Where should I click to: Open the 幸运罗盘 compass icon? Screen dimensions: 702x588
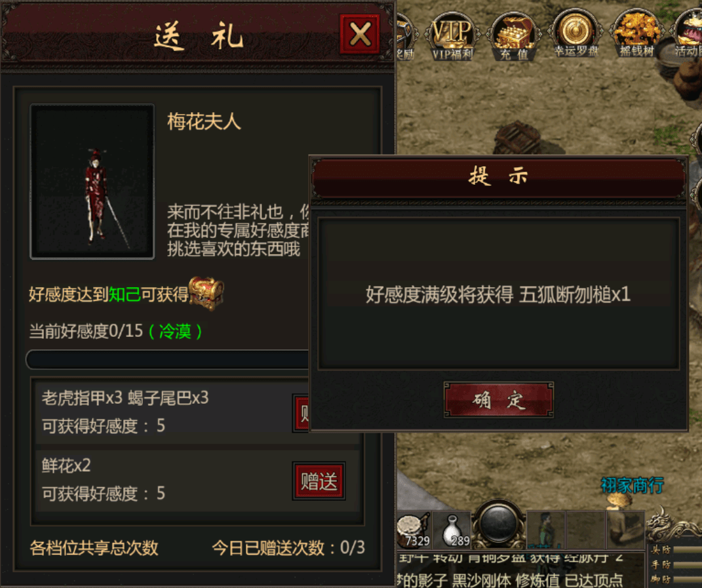tap(575, 35)
